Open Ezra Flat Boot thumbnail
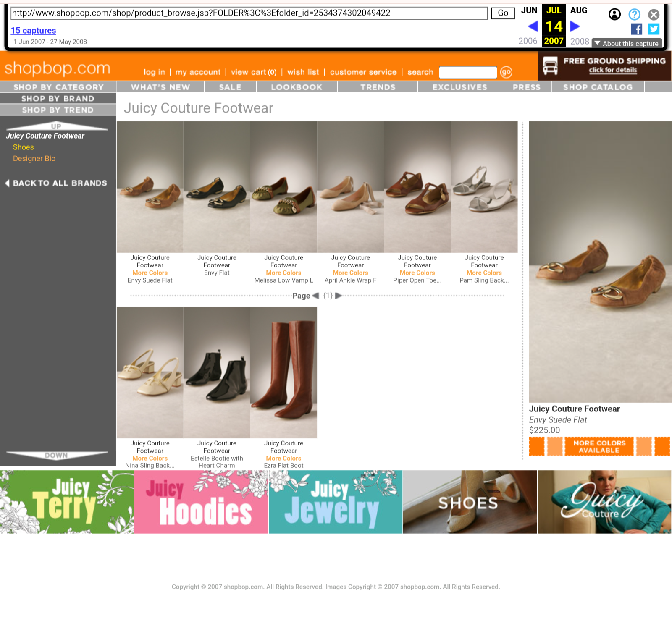 [283, 372]
